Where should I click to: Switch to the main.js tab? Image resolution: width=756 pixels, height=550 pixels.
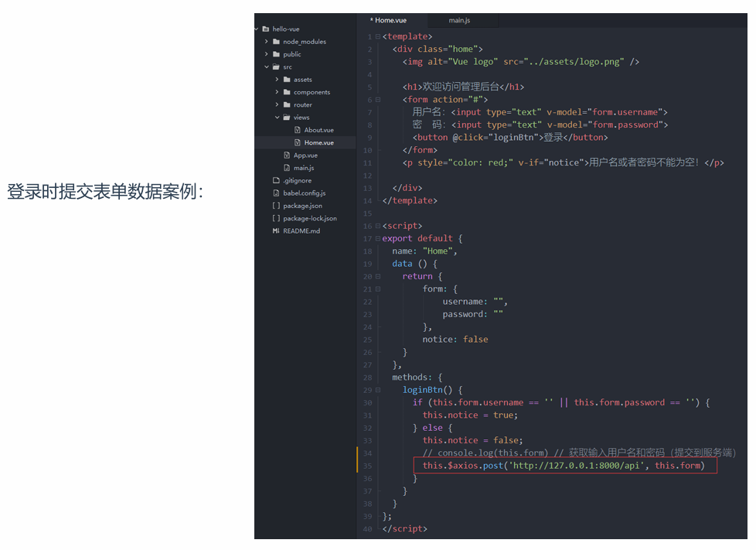(459, 20)
